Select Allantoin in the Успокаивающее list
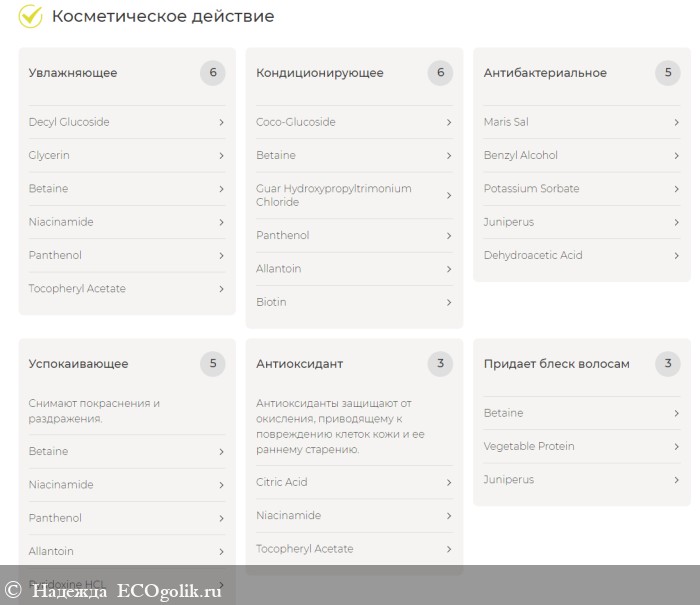The height and width of the screenshot is (605, 700). coord(51,551)
